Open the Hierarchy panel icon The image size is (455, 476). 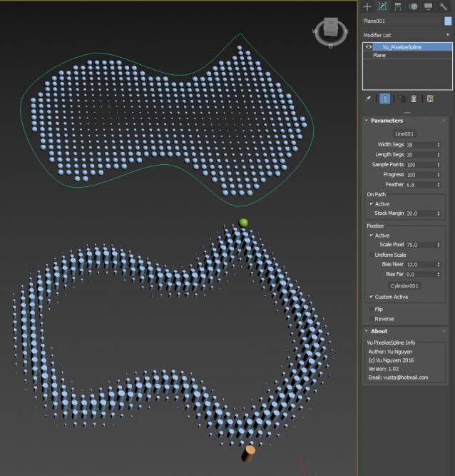tap(398, 6)
